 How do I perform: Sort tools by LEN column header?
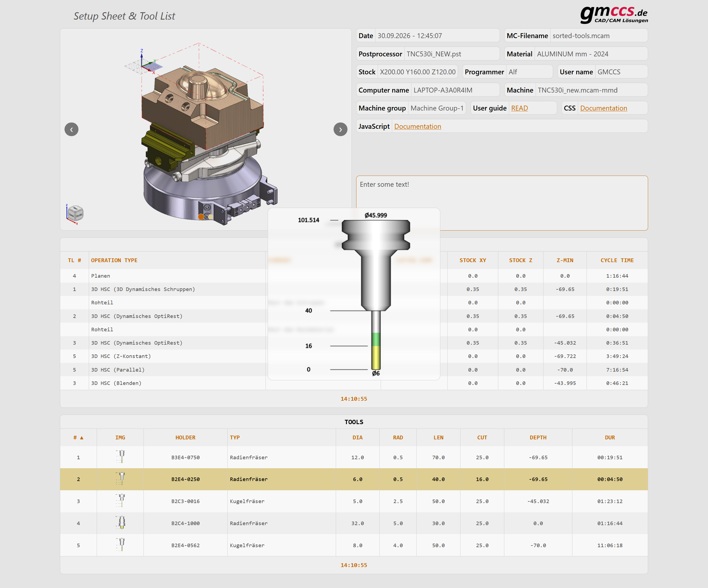tap(438, 437)
